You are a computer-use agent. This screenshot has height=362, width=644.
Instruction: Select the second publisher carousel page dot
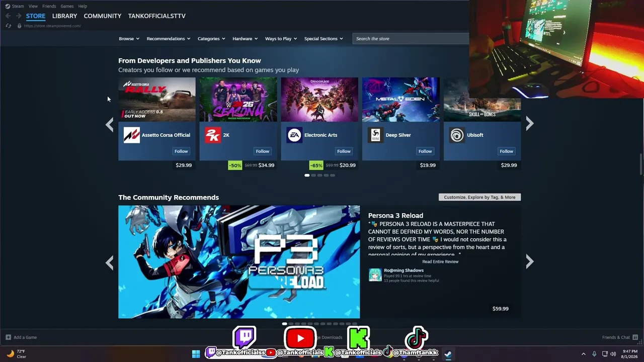click(x=313, y=175)
